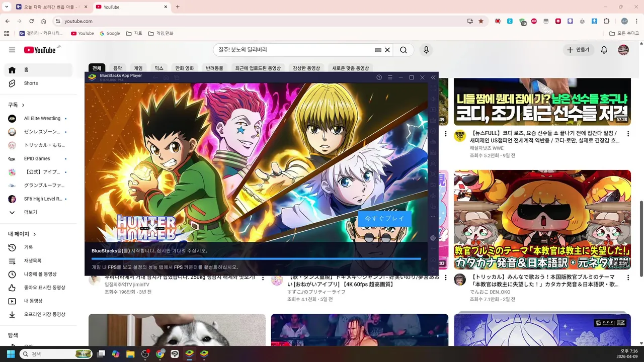Viewport: 644px width, 362px height.
Task: Select the 음악 filter chip
Action: [x=117, y=68]
